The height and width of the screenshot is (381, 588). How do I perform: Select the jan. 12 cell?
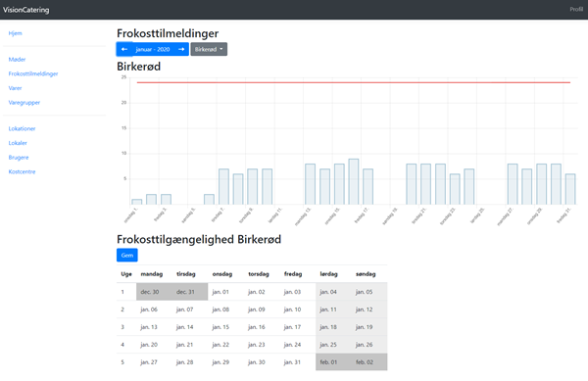tap(369, 310)
